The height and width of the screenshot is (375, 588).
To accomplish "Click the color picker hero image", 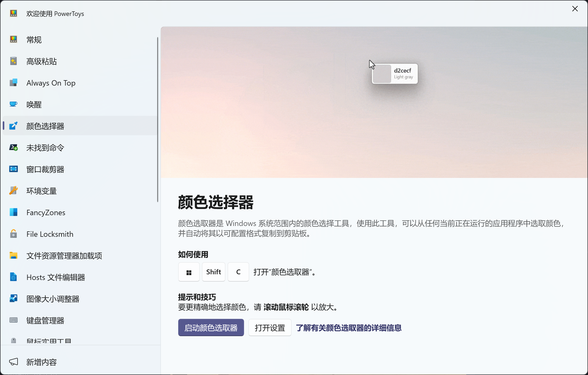I will [374, 102].
